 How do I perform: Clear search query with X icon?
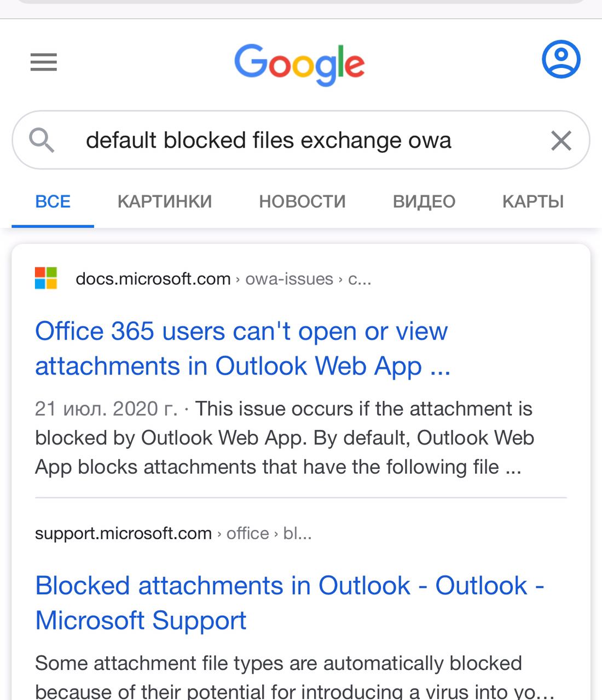pyautogui.click(x=561, y=141)
